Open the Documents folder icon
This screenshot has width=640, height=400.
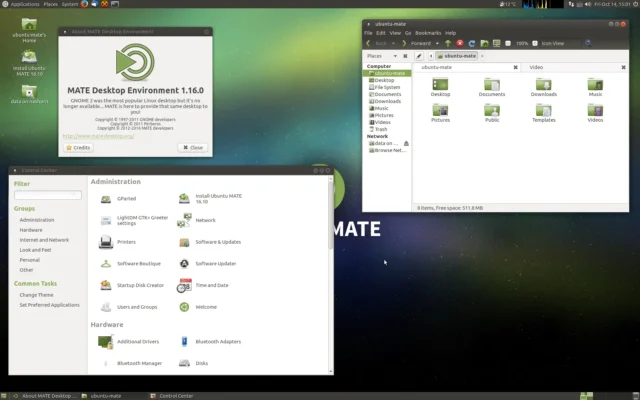492,87
